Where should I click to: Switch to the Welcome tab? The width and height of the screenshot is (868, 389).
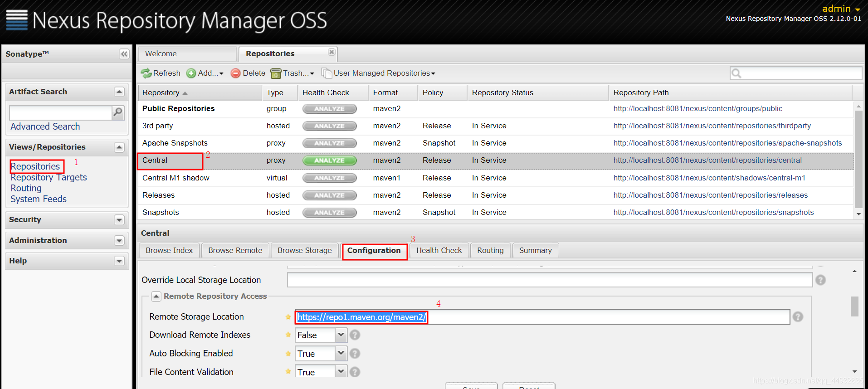[x=187, y=53]
